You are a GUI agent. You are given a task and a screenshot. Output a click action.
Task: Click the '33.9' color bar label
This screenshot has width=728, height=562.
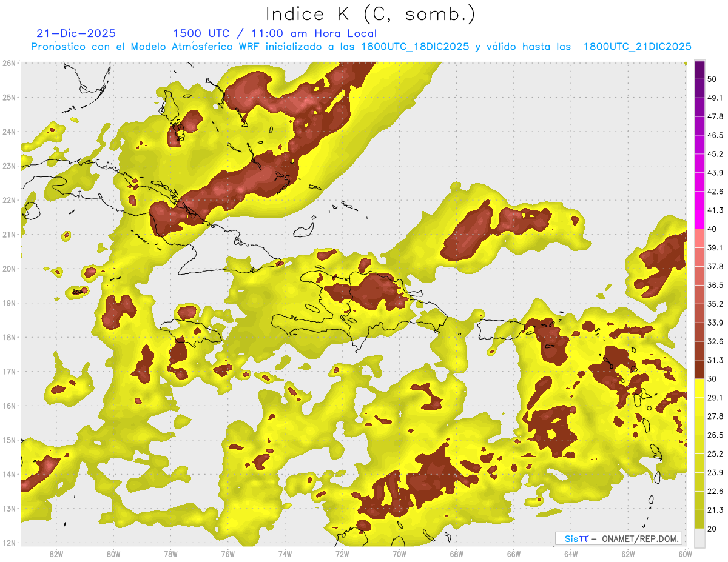click(x=715, y=323)
